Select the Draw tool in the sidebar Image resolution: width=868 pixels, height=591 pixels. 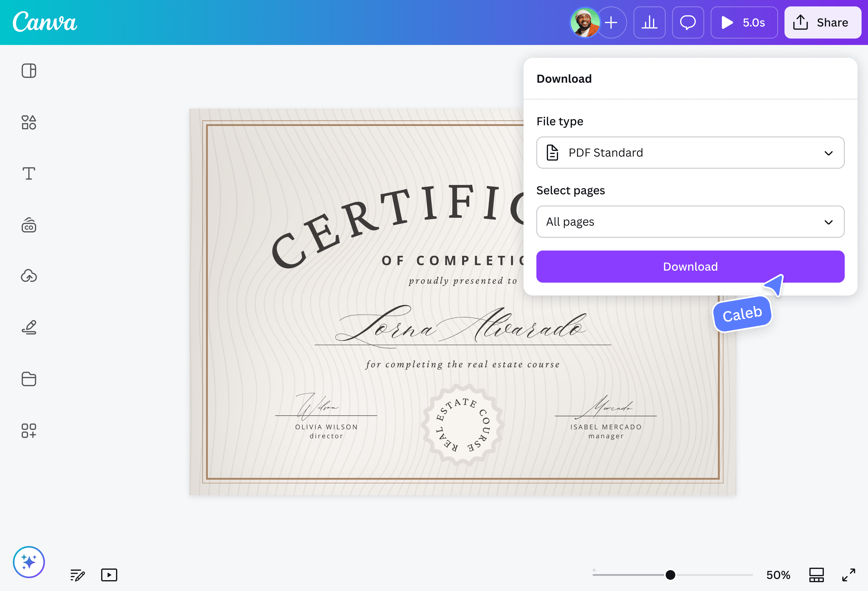pyautogui.click(x=29, y=327)
